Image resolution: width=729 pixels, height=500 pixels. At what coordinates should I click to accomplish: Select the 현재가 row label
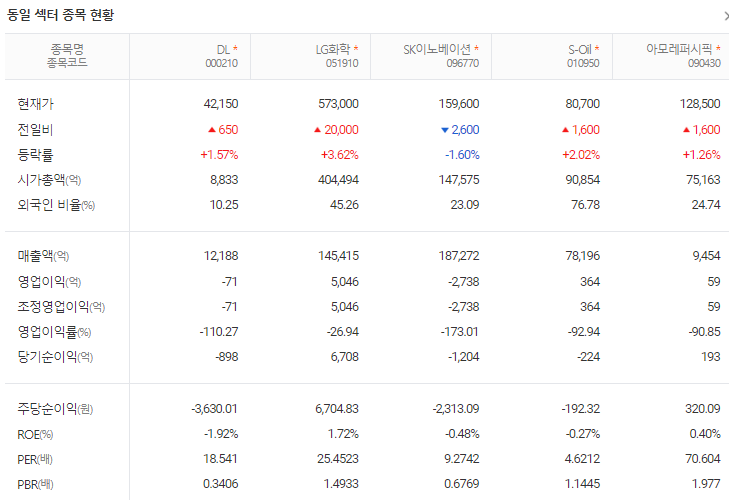pos(35,104)
